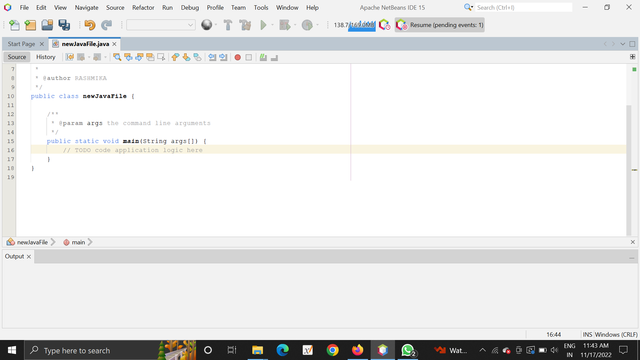Click the Open Project toolbar icon
The image size is (640, 360).
[47, 25]
